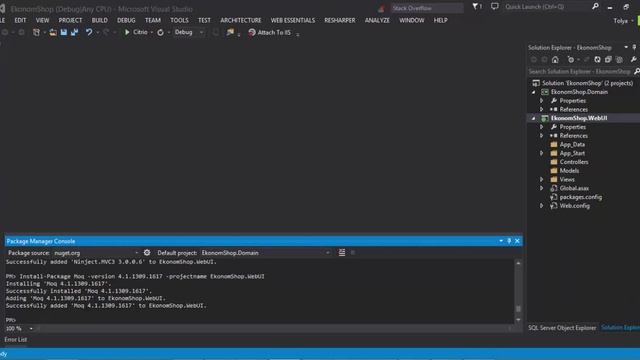
Task: Click the browser refresh icon in toolbar
Action: pos(160,32)
